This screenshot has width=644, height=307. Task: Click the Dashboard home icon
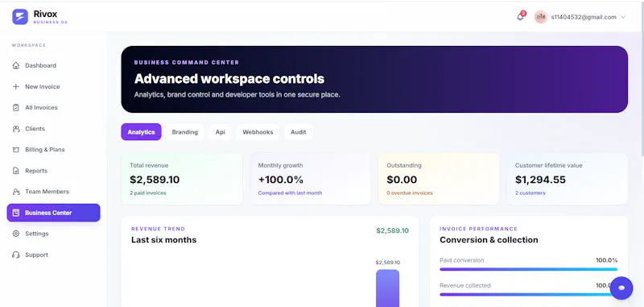16,65
